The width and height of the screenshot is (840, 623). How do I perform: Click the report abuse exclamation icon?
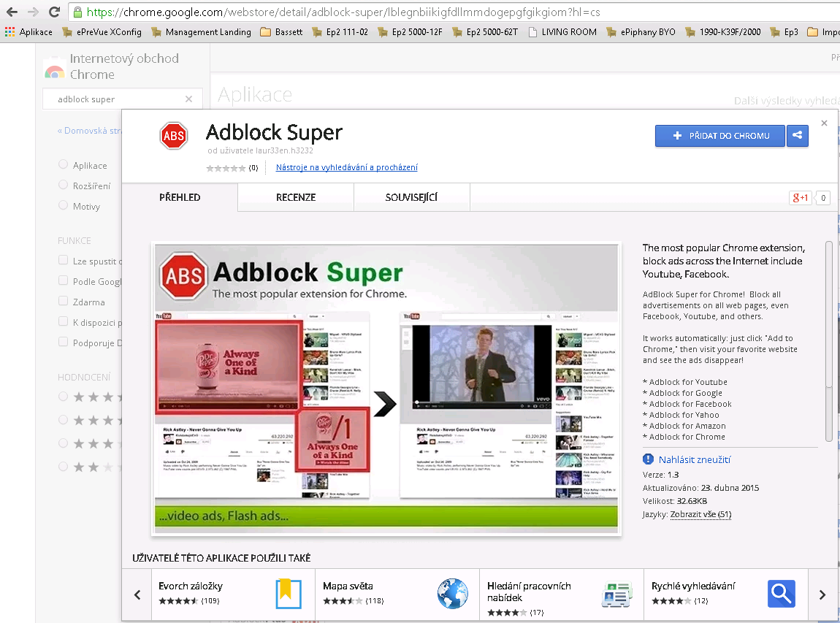point(648,459)
